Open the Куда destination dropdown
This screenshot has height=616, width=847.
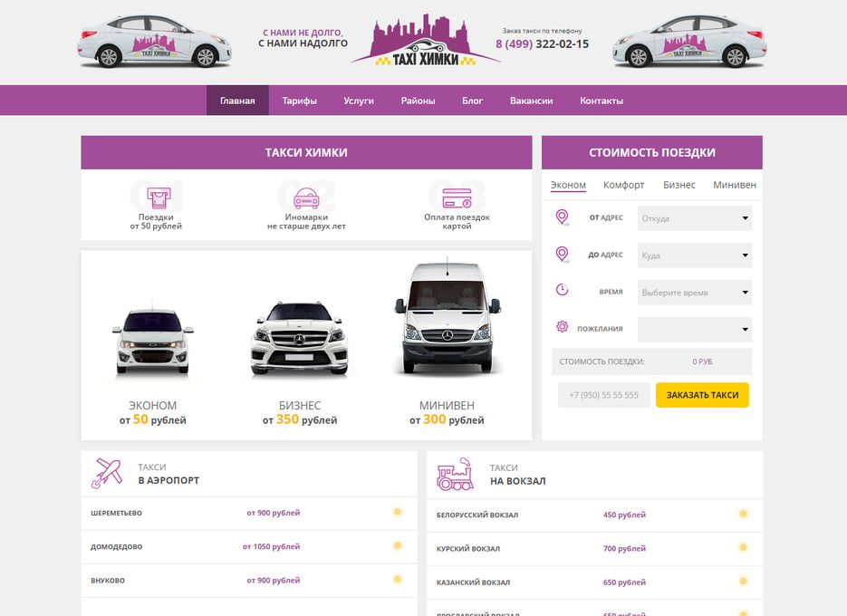coord(695,255)
